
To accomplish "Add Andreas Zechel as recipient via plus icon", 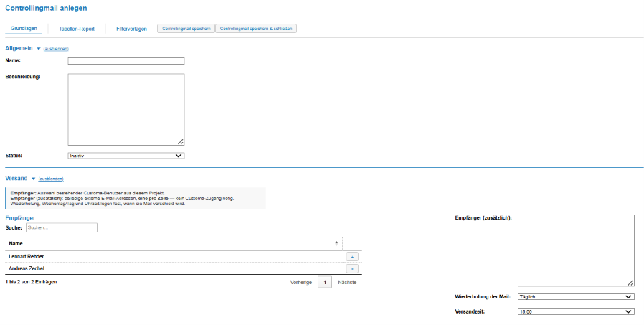I will point(352,269).
